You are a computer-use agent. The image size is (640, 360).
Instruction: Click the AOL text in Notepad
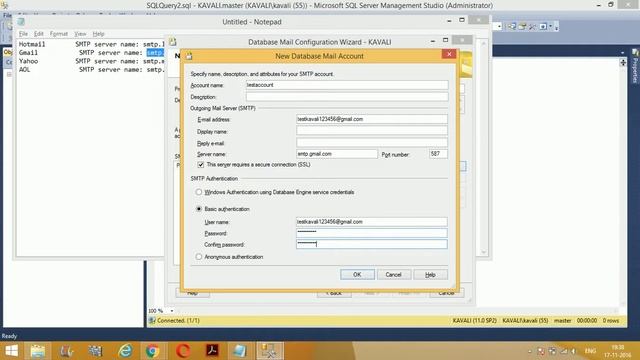pyautogui.click(x=24, y=70)
